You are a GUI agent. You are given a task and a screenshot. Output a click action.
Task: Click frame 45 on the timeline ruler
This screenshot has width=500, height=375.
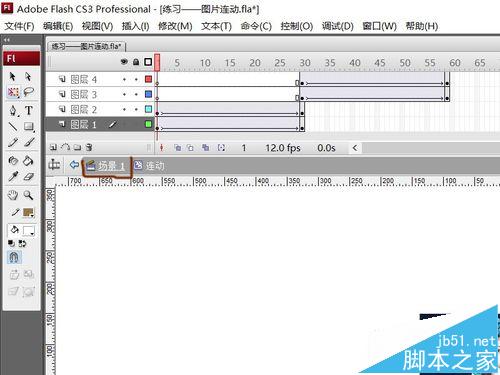pyautogui.click(x=380, y=63)
